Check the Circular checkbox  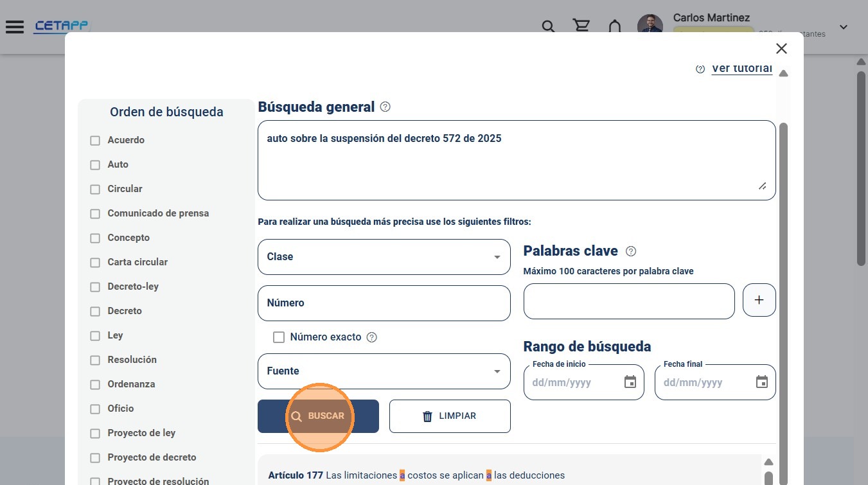point(95,190)
